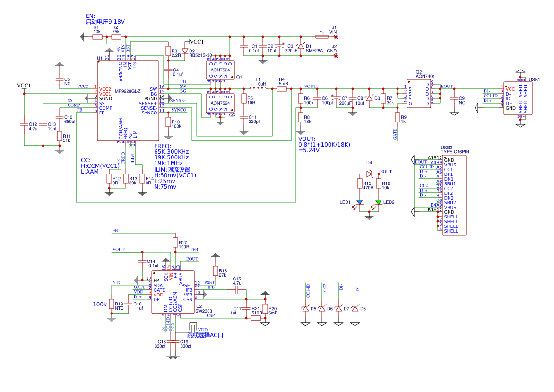Select the AON7401 MOSFET Q2
This screenshot has height=392, width=554.
click(418, 94)
